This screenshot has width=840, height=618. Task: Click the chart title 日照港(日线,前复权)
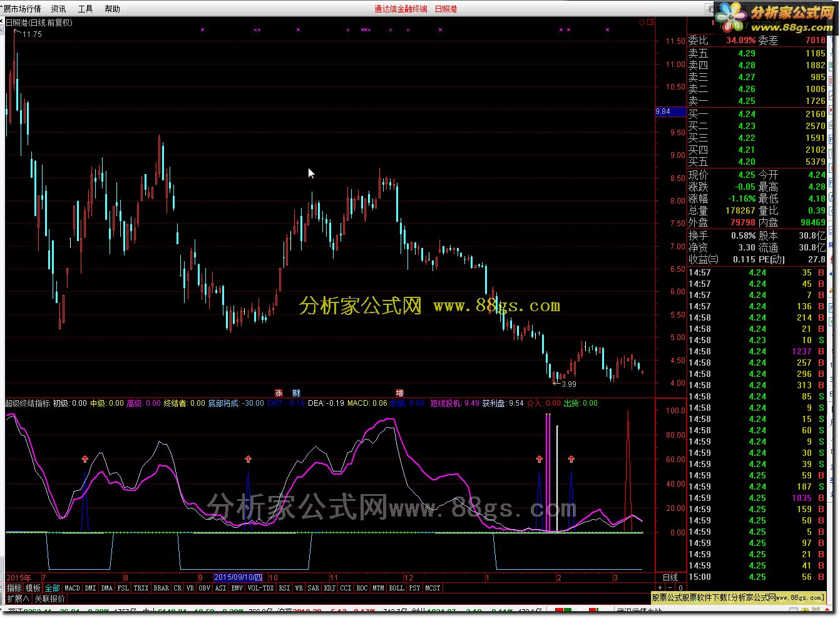[x=39, y=23]
